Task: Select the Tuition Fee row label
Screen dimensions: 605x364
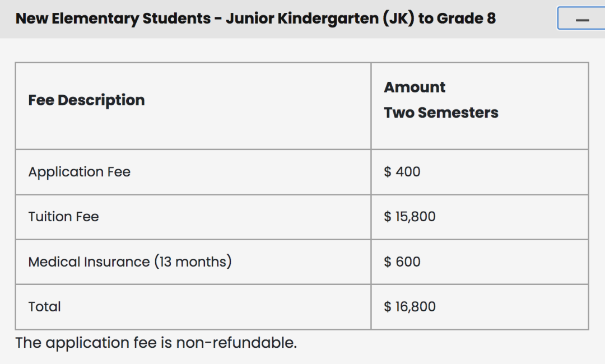Action: (63, 217)
